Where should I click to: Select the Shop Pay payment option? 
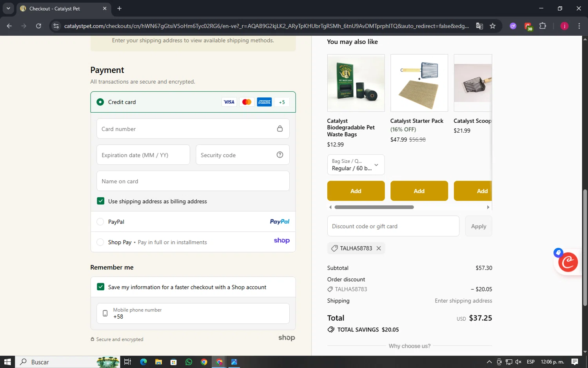(100, 242)
